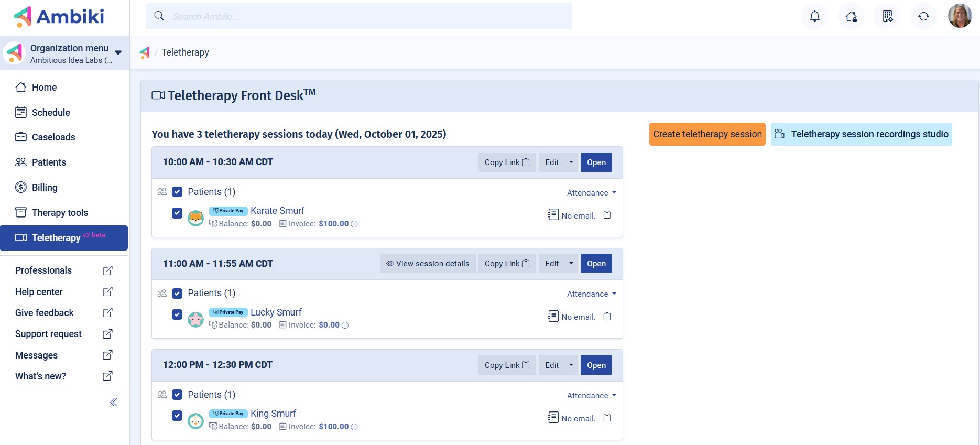Open Edit dropdown arrow for 12:00 PM session
Image resolution: width=980 pixels, height=445 pixels.
[571, 365]
